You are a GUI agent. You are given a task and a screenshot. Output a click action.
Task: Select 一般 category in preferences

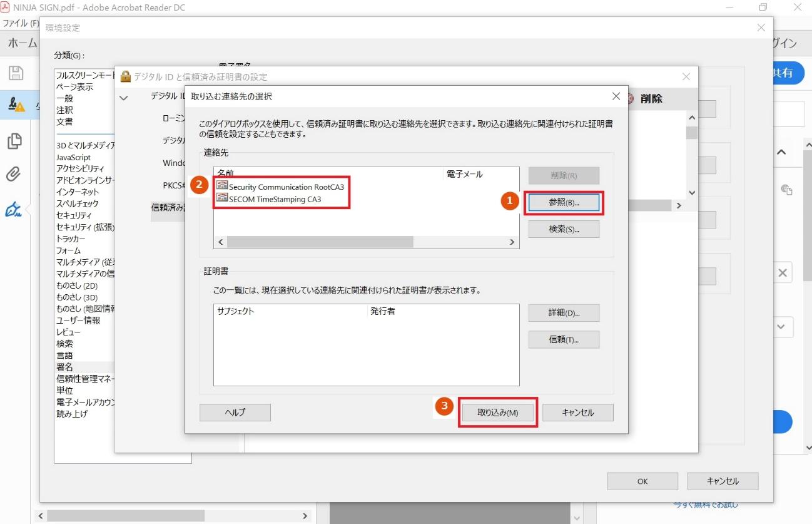click(64, 98)
